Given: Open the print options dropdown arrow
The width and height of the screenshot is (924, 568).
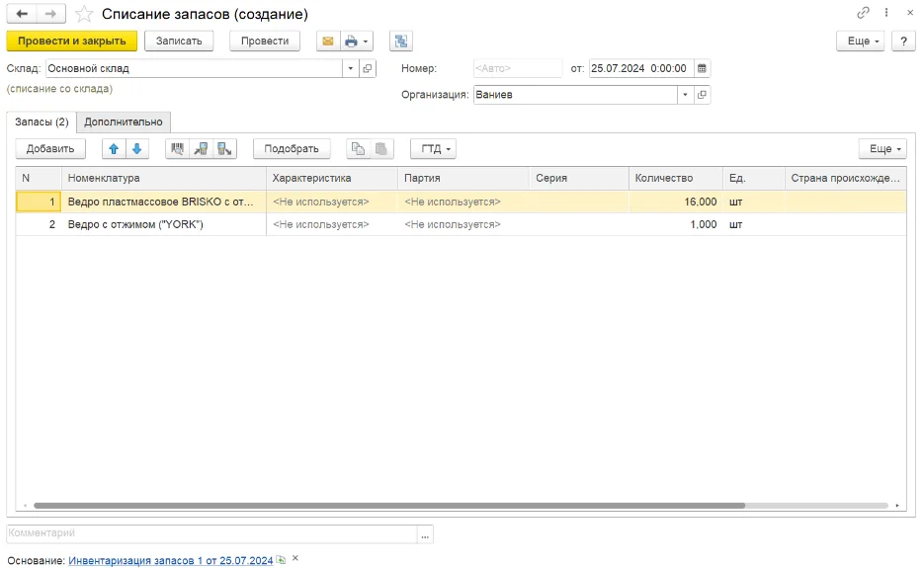Looking at the screenshot, I should (x=366, y=41).
